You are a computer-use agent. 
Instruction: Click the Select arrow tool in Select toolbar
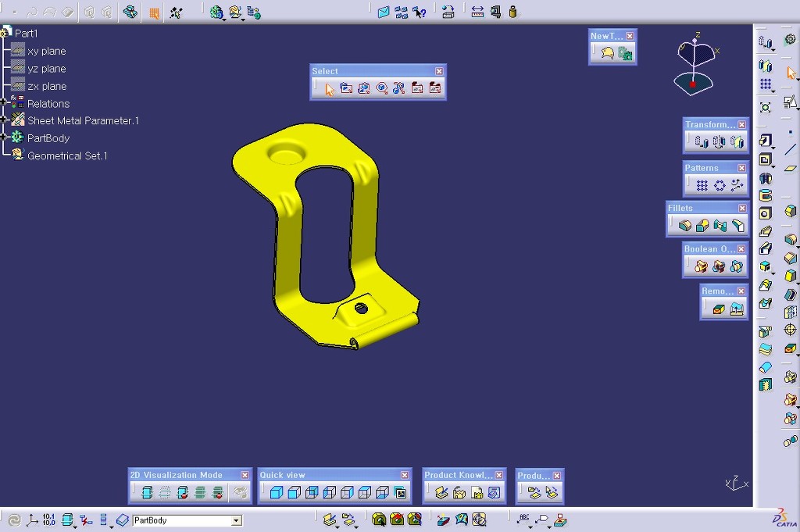click(329, 89)
